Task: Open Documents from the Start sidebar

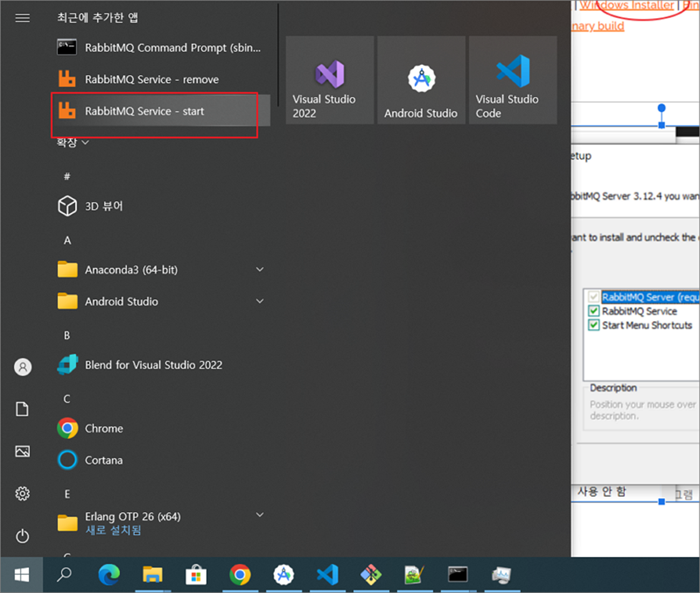Action: 22,409
